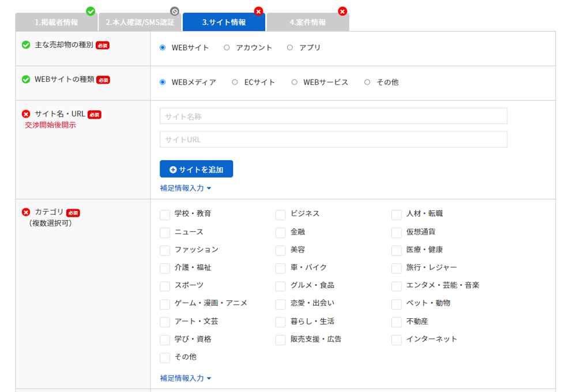Check the 暮らし・生活 category
This screenshot has height=392, width=561.
click(280, 322)
